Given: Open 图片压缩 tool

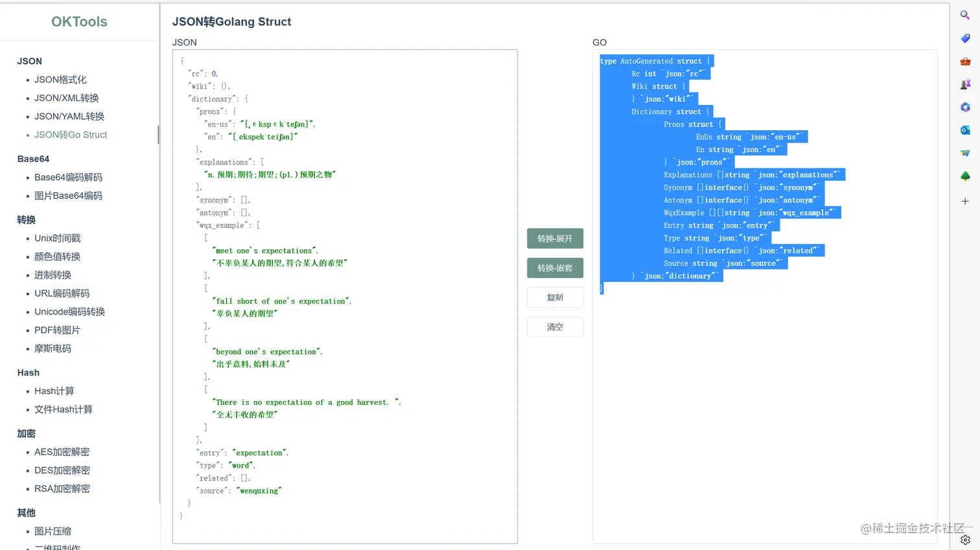Looking at the screenshot, I should (53, 531).
